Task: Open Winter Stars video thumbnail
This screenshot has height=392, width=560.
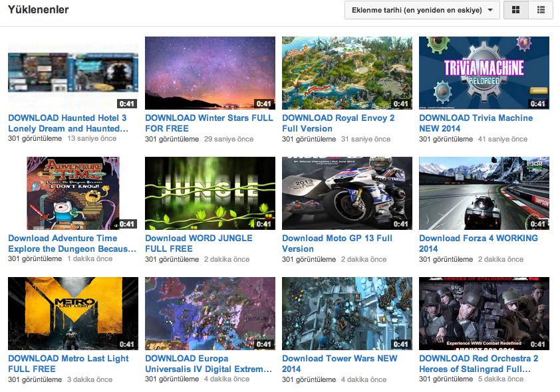Action: tap(210, 73)
